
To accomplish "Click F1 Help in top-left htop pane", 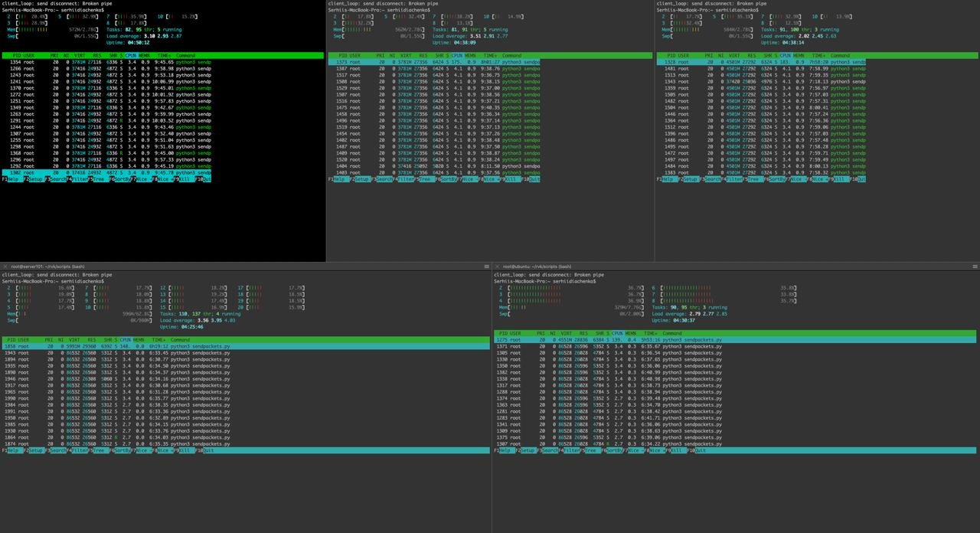I will [12, 179].
